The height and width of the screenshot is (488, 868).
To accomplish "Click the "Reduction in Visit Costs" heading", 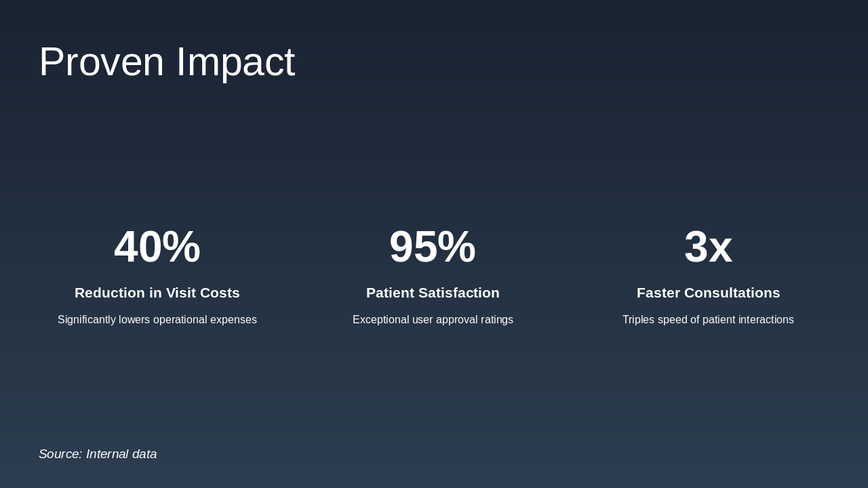I will [x=157, y=293].
